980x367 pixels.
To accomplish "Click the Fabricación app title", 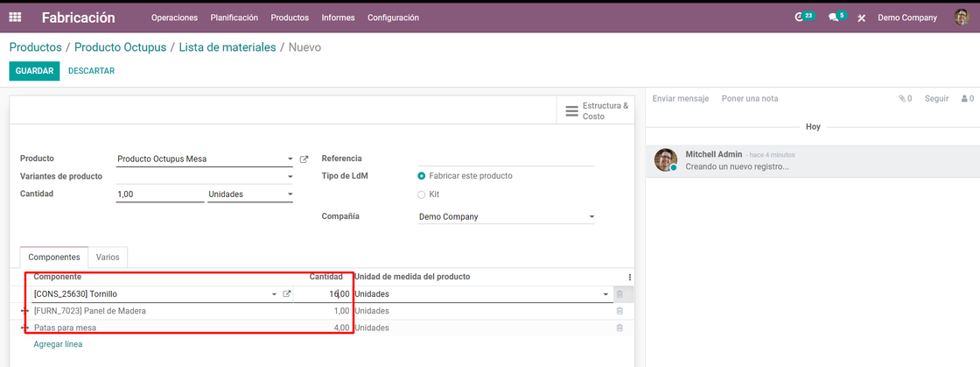I will tap(78, 18).
